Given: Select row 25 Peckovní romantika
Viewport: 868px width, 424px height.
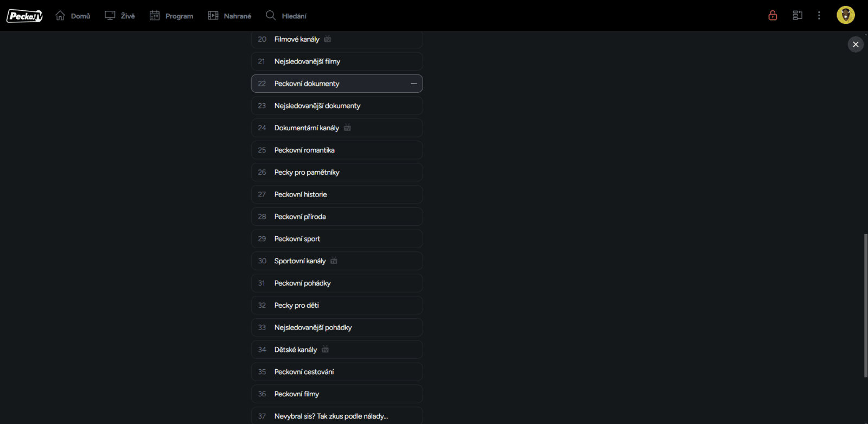Looking at the screenshot, I should (337, 150).
